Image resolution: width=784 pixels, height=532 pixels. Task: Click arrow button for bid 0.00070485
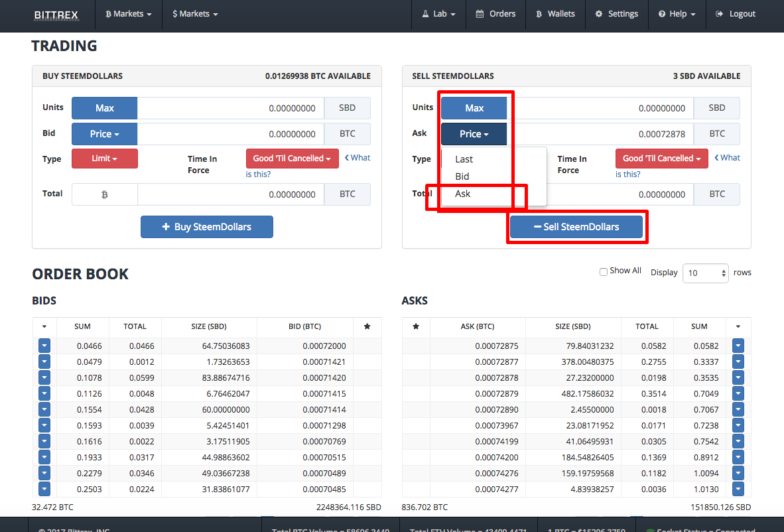pos(44,489)
